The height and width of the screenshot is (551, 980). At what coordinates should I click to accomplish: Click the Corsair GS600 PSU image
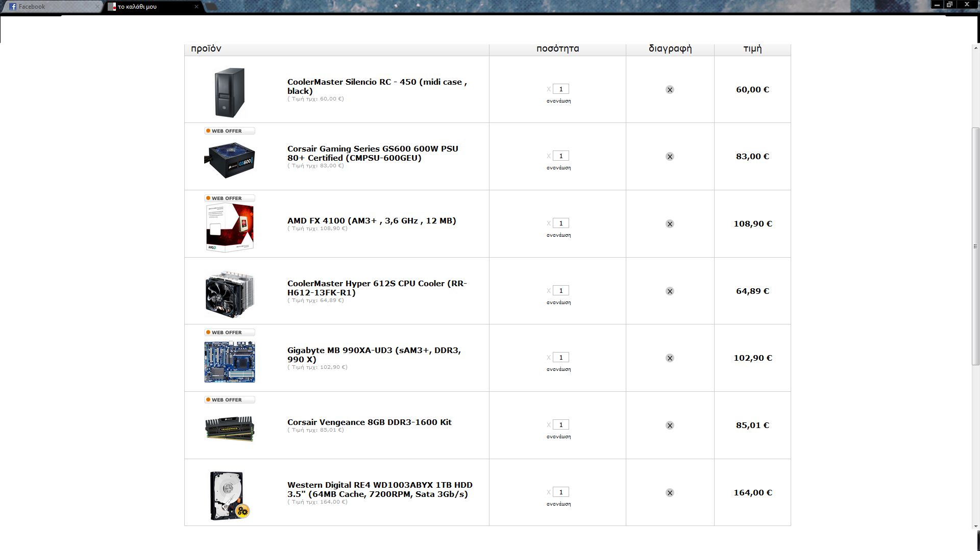230,160
